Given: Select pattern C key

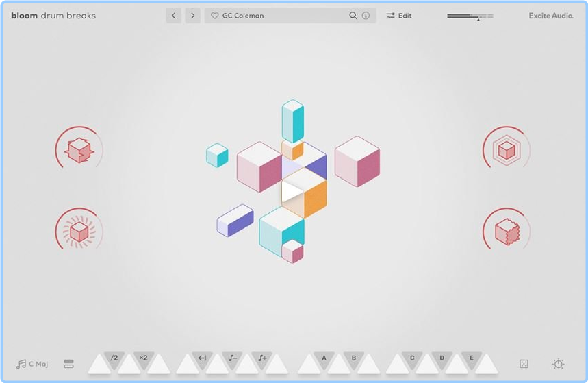Looking at the screenshot, I should [x=412, y=358].
